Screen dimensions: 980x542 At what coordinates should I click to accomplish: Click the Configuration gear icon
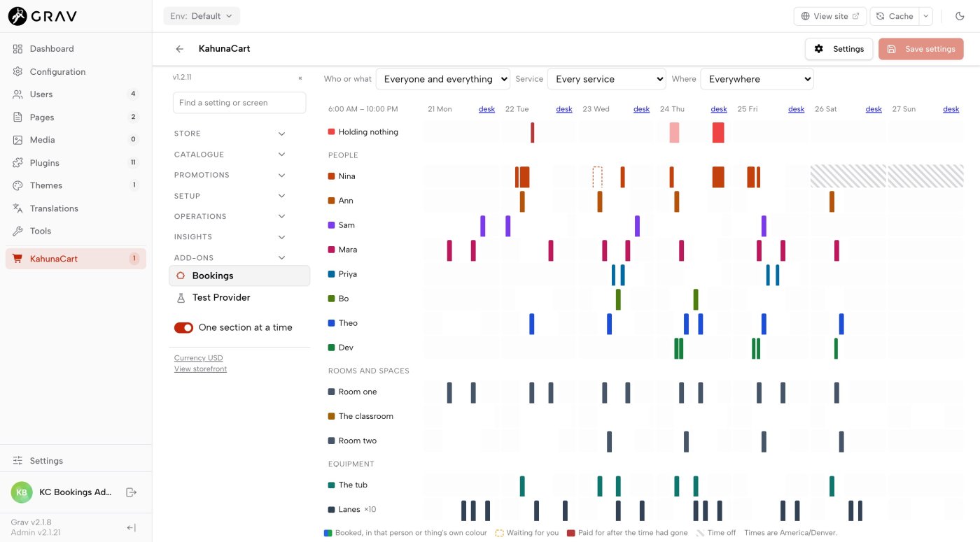[x=18, y=72]
